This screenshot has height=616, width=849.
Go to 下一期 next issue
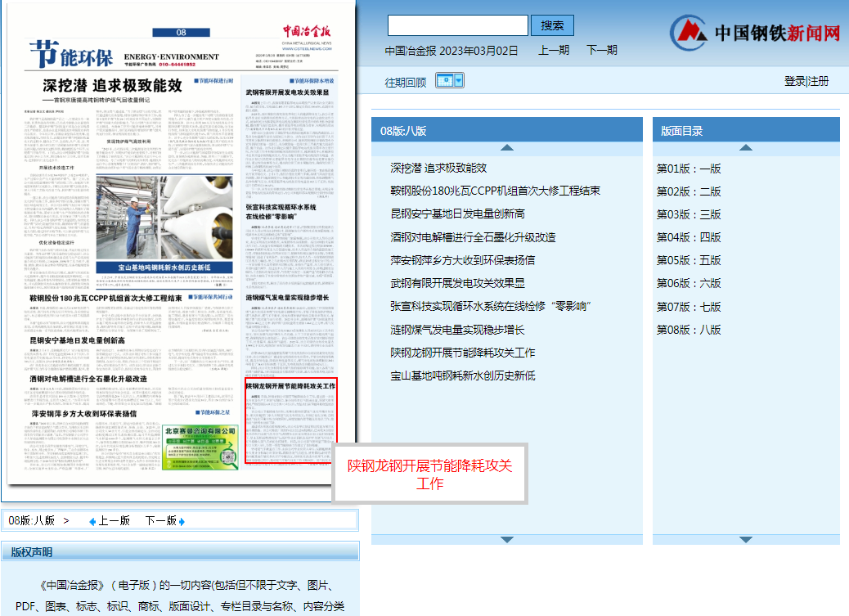600,51
